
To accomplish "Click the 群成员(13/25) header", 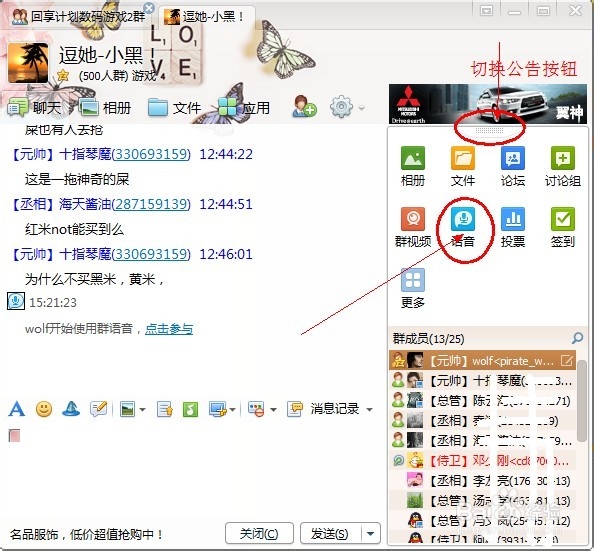I will 428,338.
